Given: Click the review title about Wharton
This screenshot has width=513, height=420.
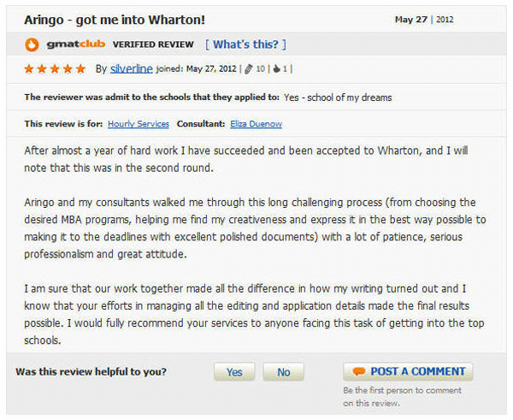Looking at the screenshot, I should point(115,20).
